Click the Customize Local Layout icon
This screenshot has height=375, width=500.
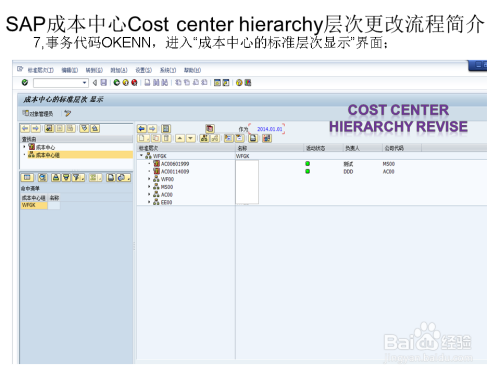pos(248,82)
